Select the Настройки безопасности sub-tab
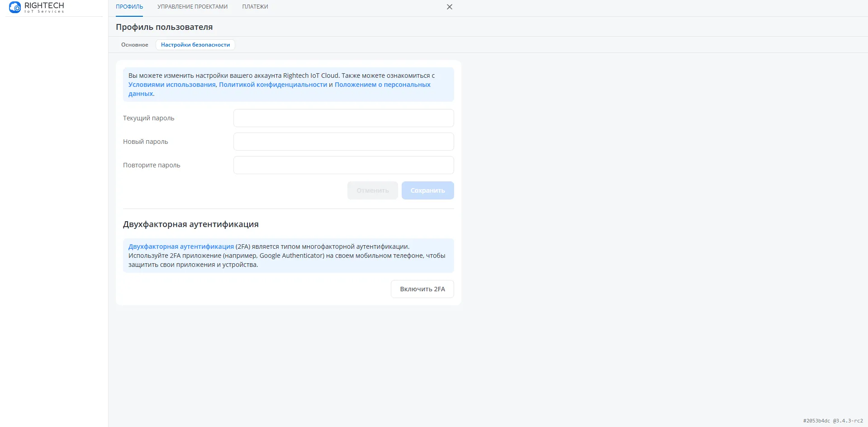 click(195, 45)
